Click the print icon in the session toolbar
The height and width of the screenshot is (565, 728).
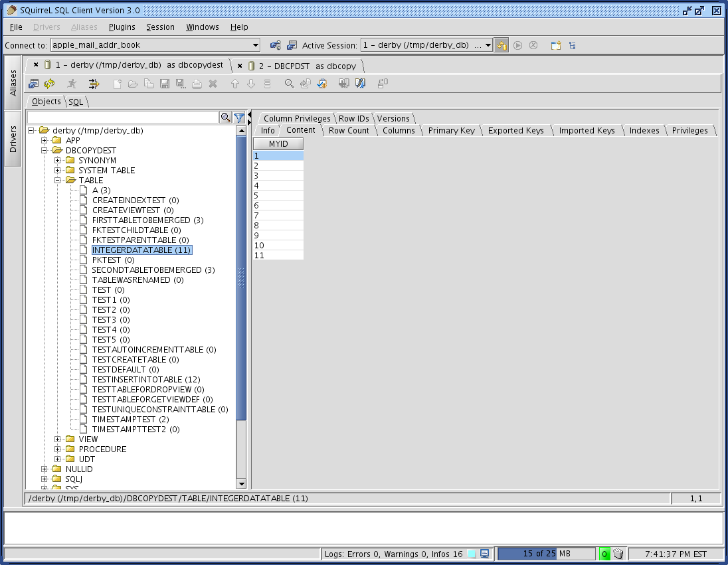coord(196,83)
